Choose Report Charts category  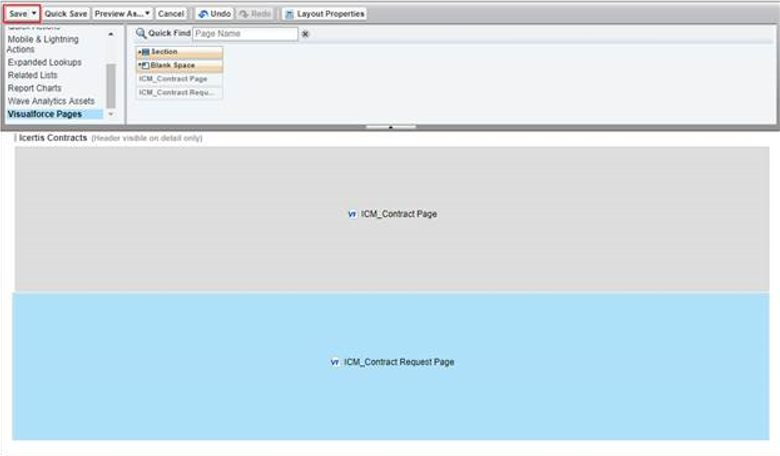tap(35, 88)
